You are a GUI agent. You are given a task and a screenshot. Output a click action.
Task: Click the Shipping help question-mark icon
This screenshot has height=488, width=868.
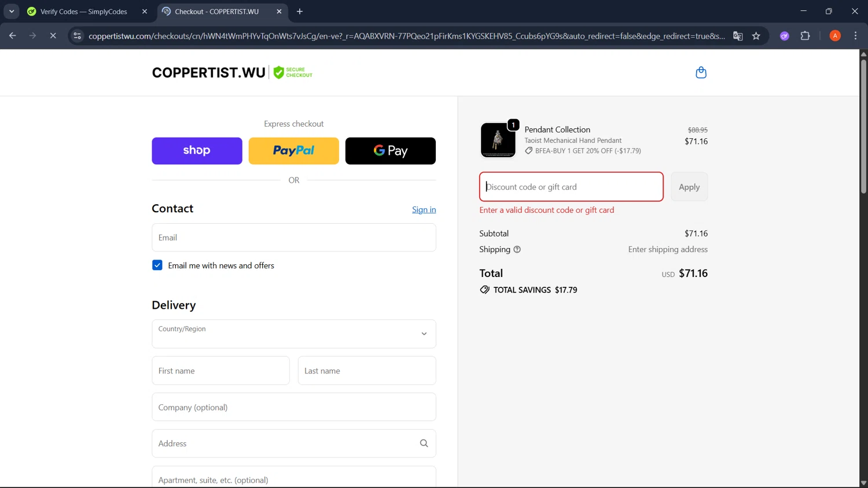517,250
